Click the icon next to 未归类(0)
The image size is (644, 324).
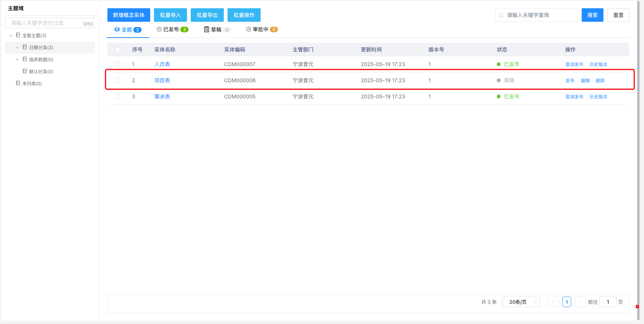click(18, 83)
